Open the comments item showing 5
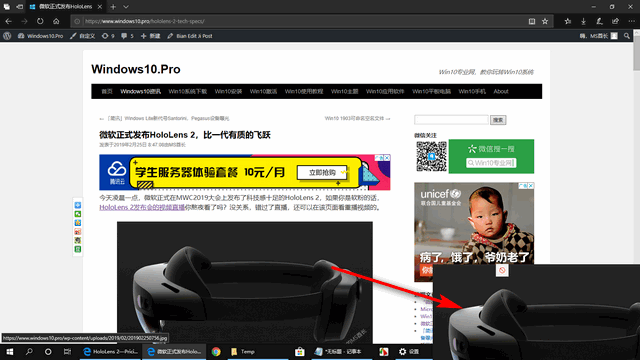Viewport: 640px width, 360px height. tap(127, 36)
